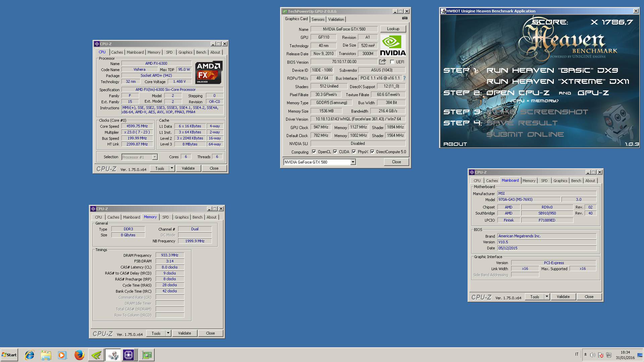This screenshot has height=362, width=644.
Task: Click Open CPU-Z and GPU-Z step in HWBOT
Action: (547, 93)
